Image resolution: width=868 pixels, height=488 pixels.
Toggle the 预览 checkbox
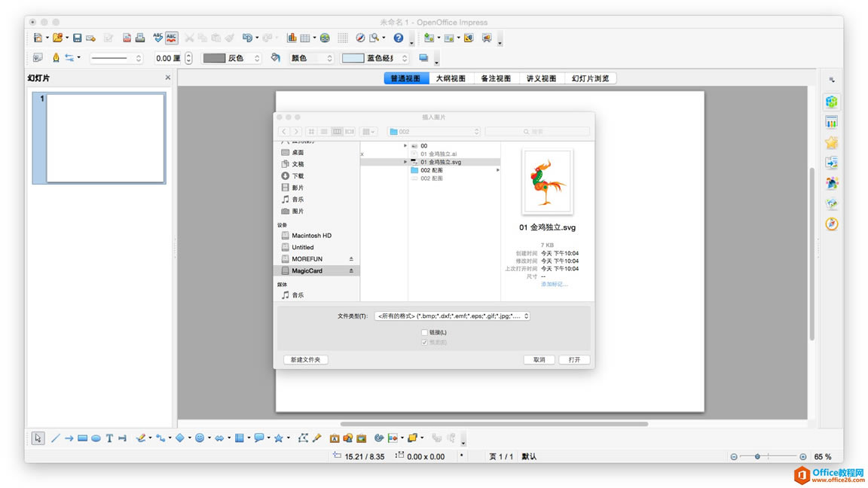425,341
